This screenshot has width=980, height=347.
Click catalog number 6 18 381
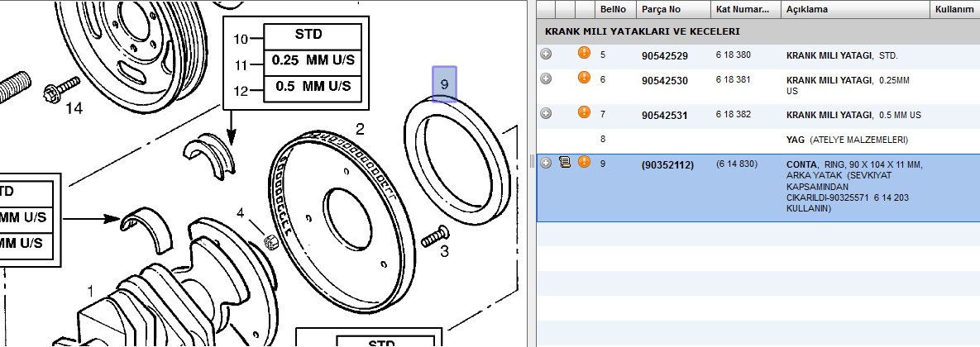(x=733, y=80)
